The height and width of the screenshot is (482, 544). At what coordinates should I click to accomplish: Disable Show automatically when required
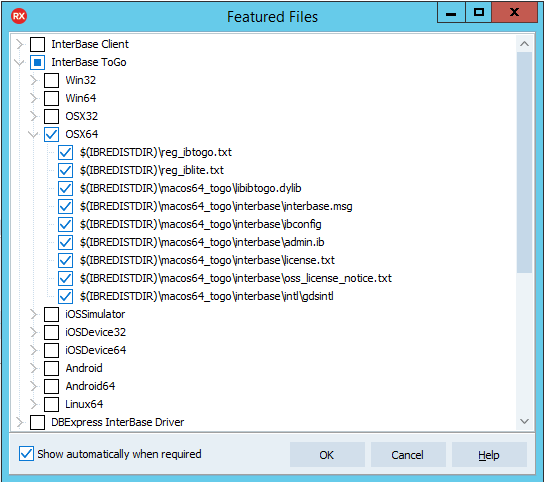pyautogui.click(x=26, y=454)
